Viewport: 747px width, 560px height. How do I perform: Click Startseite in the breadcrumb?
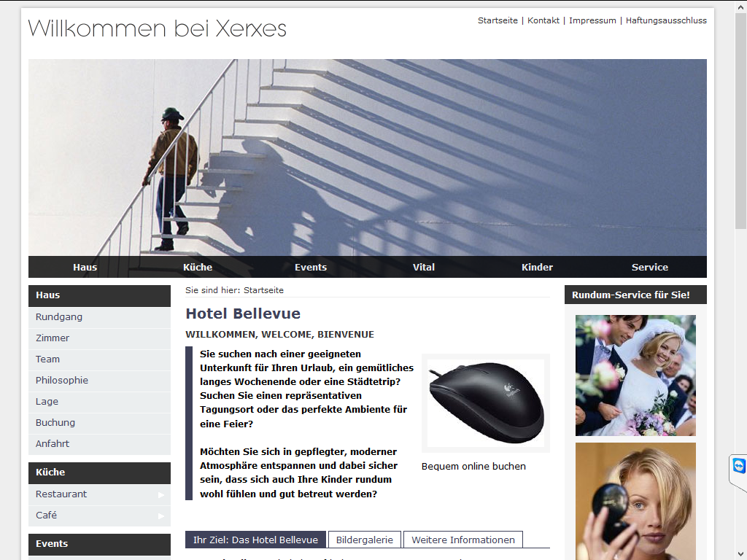[263, 290]
